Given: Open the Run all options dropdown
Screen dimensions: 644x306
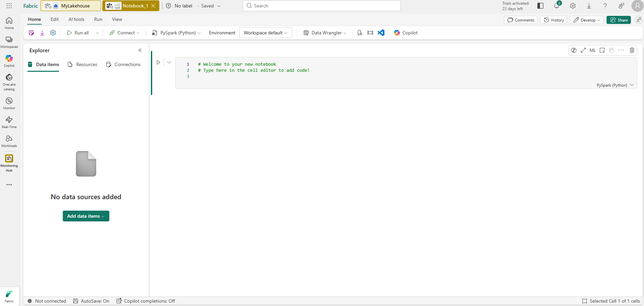Looking at the screenshot, I should click(98, 33).
